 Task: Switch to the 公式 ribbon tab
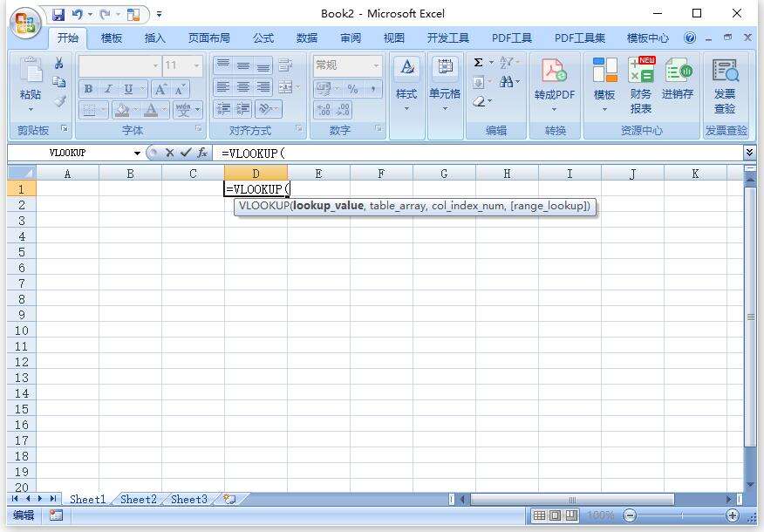point(263,38)
